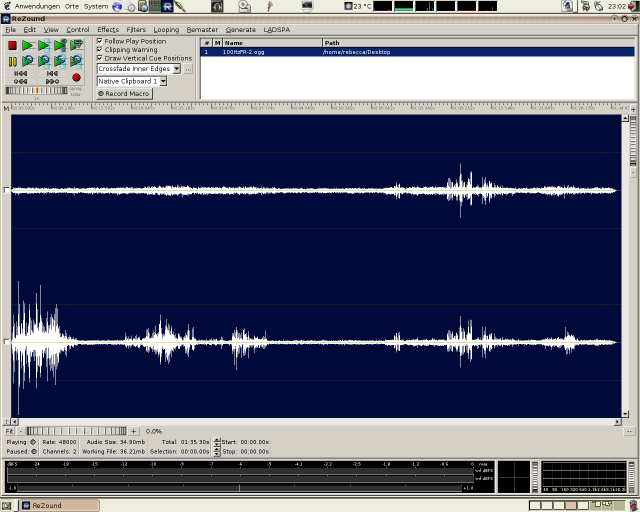640x512 pixels.
Task: Click the add cue plus at ruler end
Action: 633,109
